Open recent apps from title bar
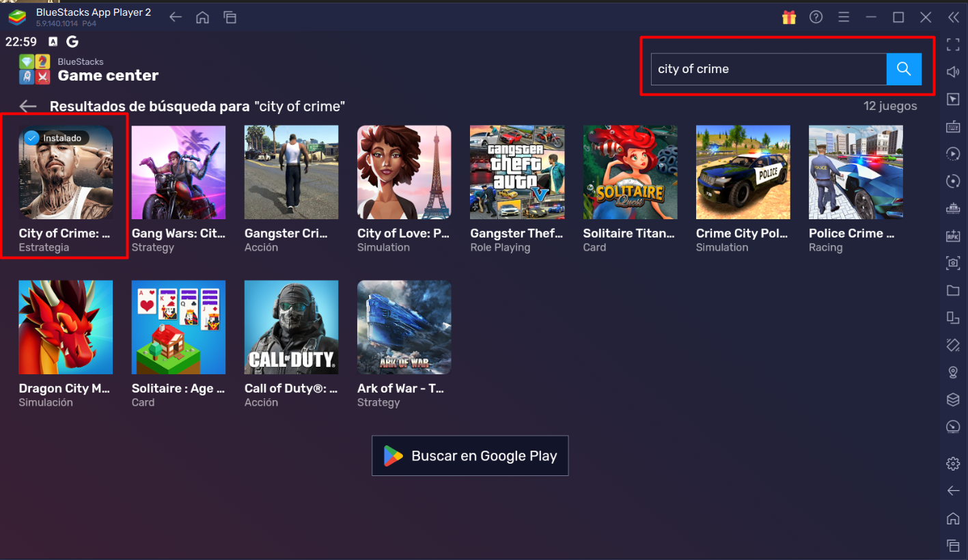This screenshot has height=560, width=968. coord(230,18)
